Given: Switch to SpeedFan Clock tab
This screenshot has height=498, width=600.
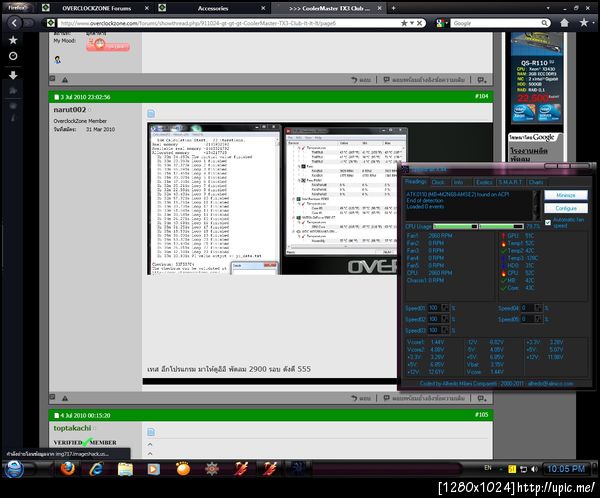Looking at the screenshot, I should click(438, 182).
